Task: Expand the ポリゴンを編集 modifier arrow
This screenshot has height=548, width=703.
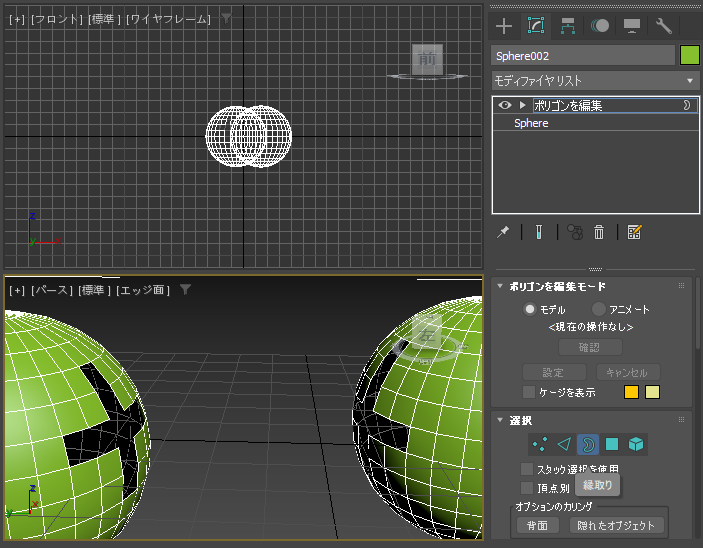Action: tap(522, 105)
